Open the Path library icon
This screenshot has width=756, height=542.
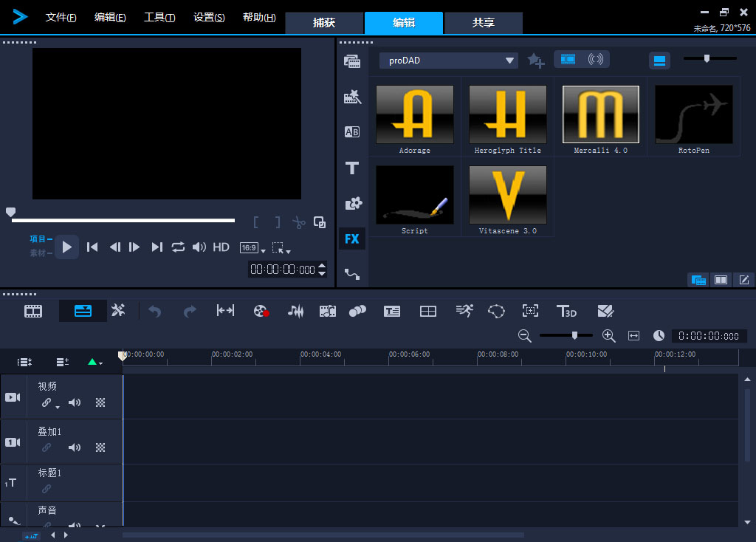[352, 275]
